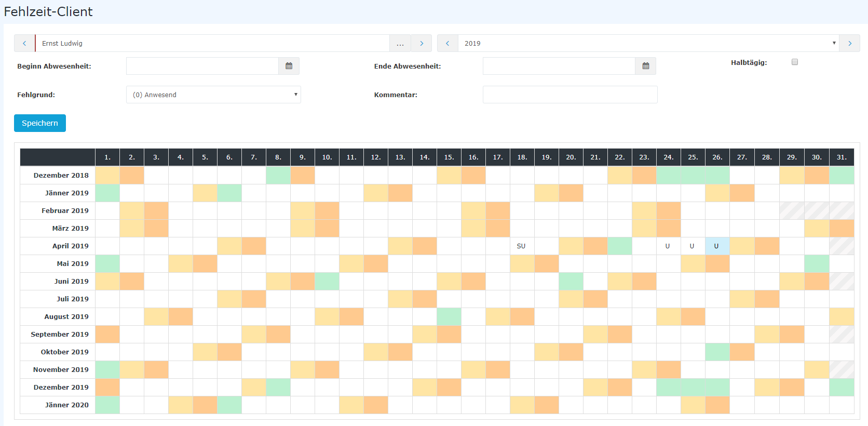The height and width of the screenshot is (426, 868).
Task: Click the Speichern button
Action: tap(40, 123)
